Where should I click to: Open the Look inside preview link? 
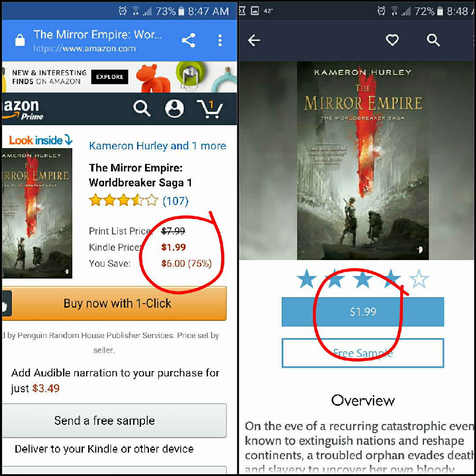pos(41,140)
